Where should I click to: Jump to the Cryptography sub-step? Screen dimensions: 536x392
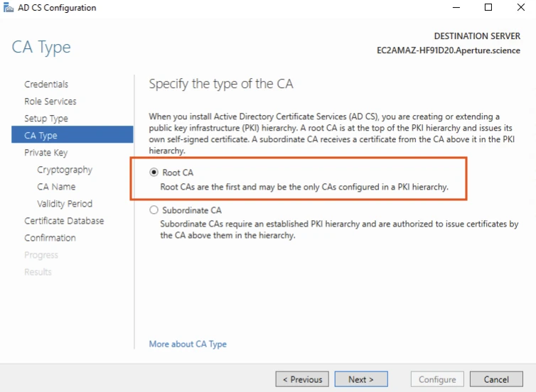coord(65,170)
